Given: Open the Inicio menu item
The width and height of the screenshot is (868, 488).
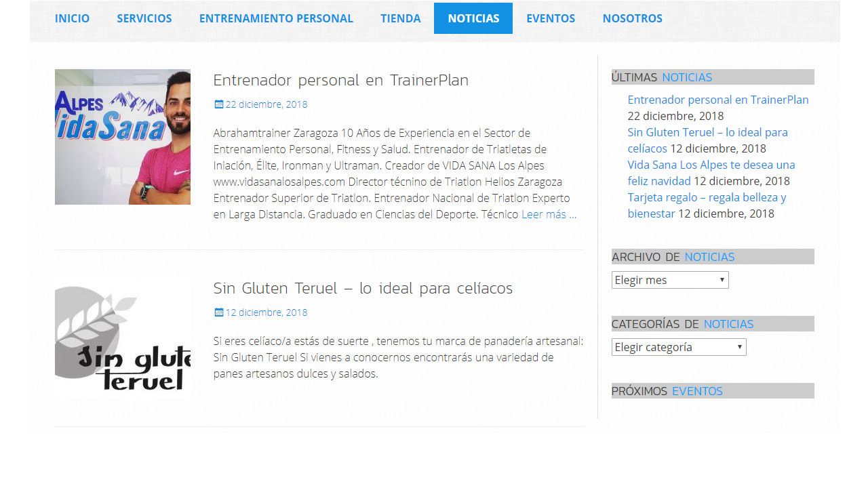Looking at the screenshot, I should coord(72,18).
